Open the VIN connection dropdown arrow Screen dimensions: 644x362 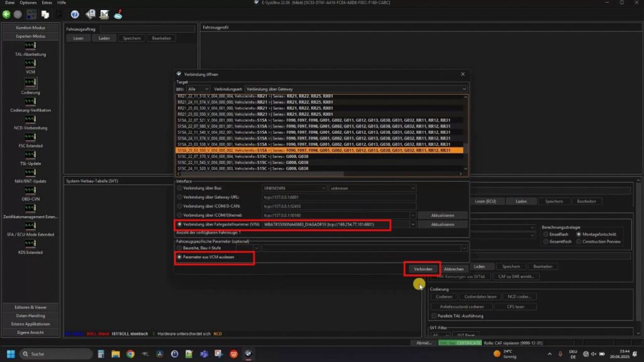tap(412, 224)
